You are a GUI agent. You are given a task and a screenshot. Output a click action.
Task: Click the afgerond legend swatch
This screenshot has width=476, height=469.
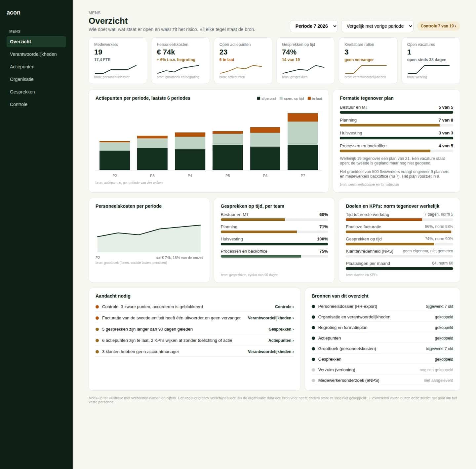[x=258, y=98]
